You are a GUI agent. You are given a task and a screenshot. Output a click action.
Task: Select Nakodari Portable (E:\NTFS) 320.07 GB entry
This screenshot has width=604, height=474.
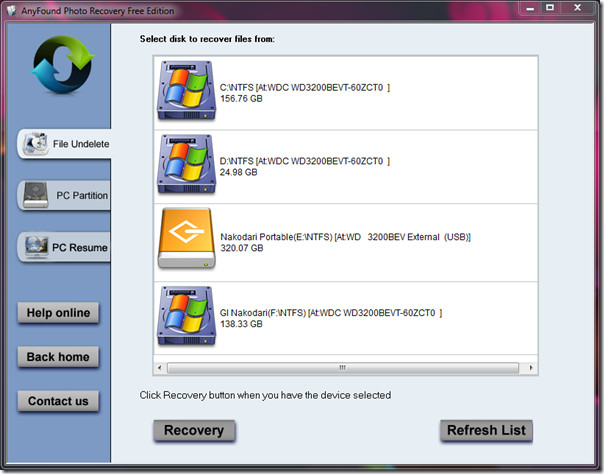pyautogui.click(x=346, y=243)
